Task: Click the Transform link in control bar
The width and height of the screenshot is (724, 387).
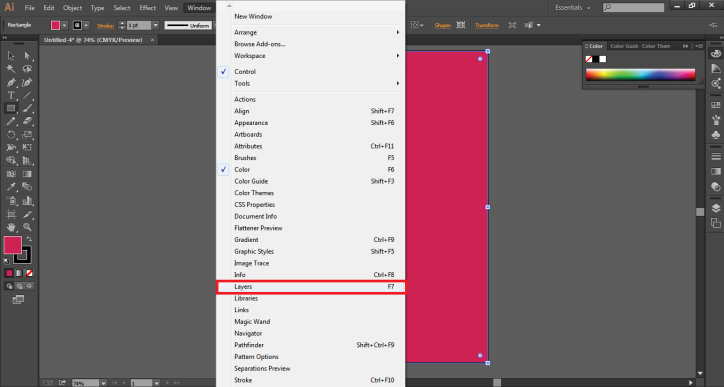Action: tap(487, 25)
